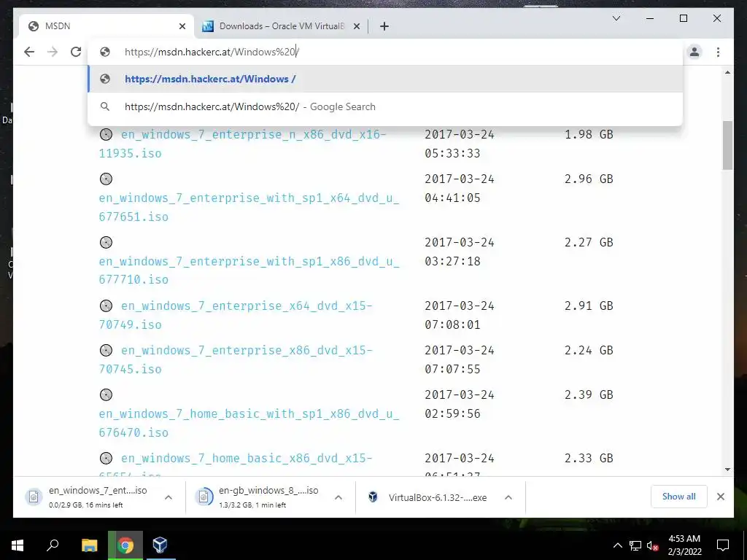Click en_windows_7_enterprise_x64_dvd_x15-70749.iso link

point(236,315)
